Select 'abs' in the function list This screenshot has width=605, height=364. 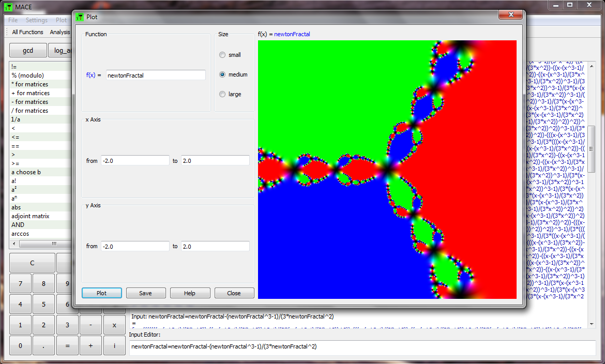[40, 207]
